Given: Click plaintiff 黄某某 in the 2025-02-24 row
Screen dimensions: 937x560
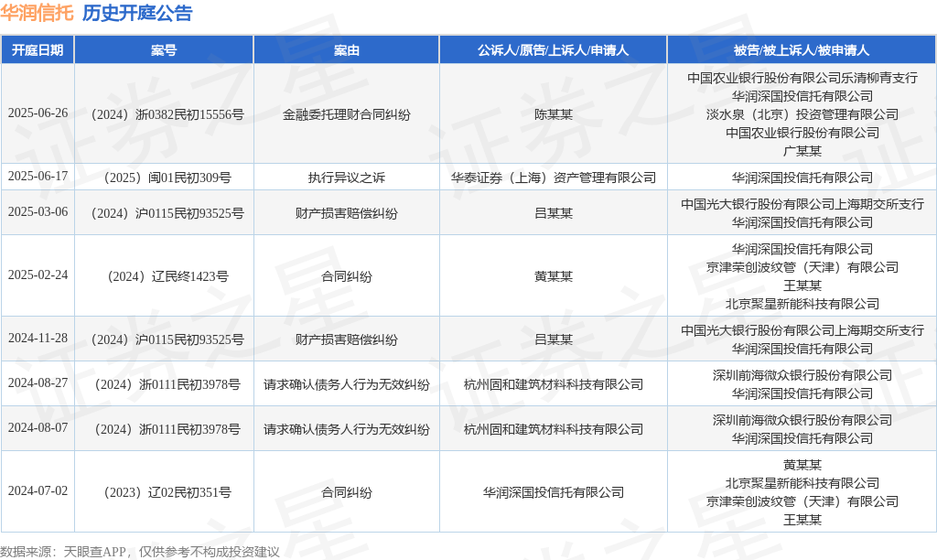Looking at the screenshot, I should [x=554, y=276].
